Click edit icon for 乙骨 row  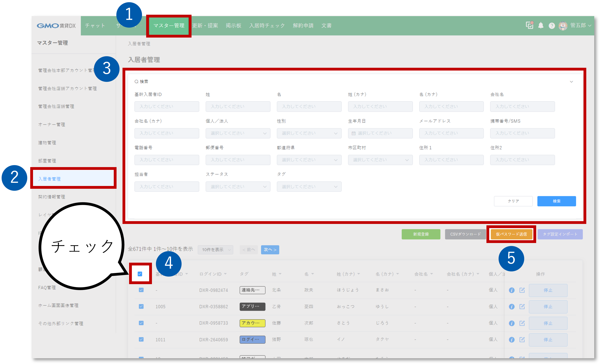point(522,307)
